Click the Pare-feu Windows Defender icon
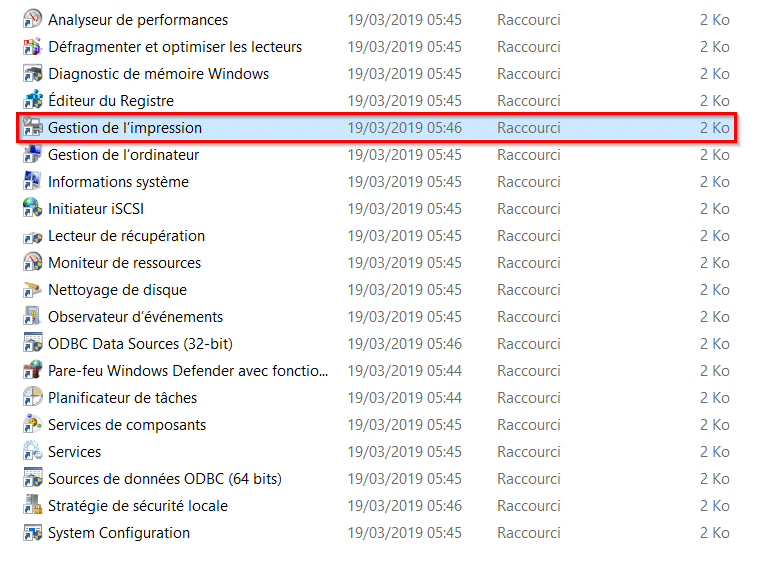The height and width of the screenshot is (574, 762). click(x=33, y=370)
